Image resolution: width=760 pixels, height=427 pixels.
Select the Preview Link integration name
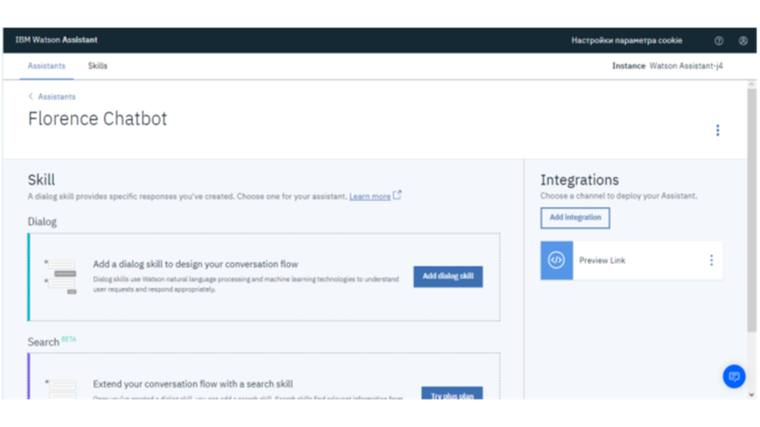[x=602, y=260]
